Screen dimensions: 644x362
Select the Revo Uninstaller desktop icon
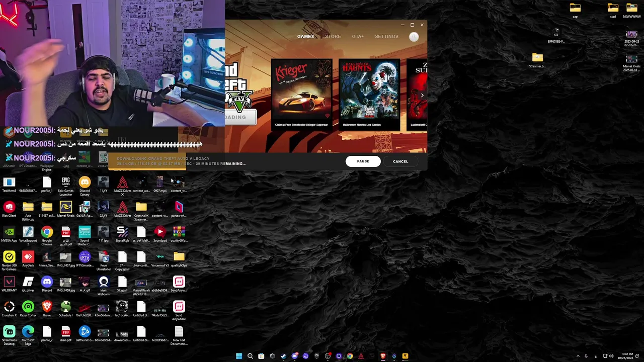[x=103, y=260]
